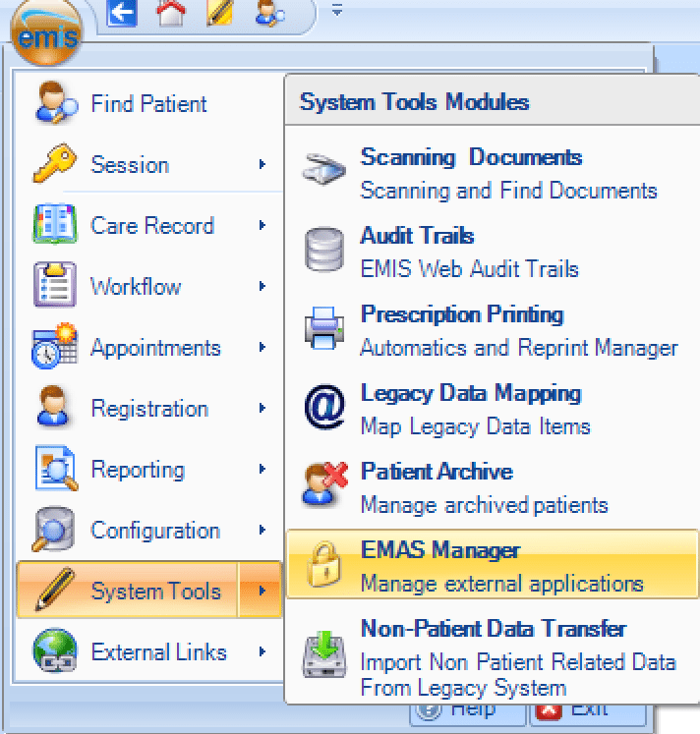Open Patient Archive module title

[x=437, y=472]
